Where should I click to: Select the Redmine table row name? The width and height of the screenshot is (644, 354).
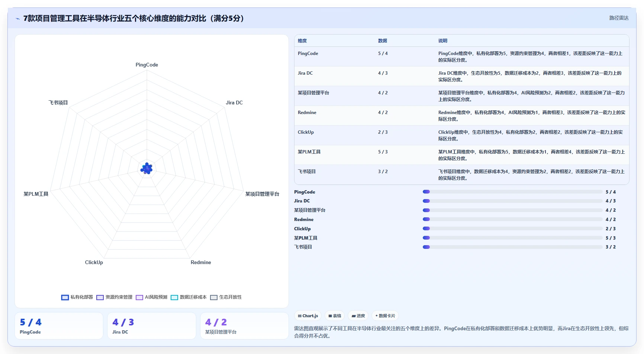pos(307,113)
